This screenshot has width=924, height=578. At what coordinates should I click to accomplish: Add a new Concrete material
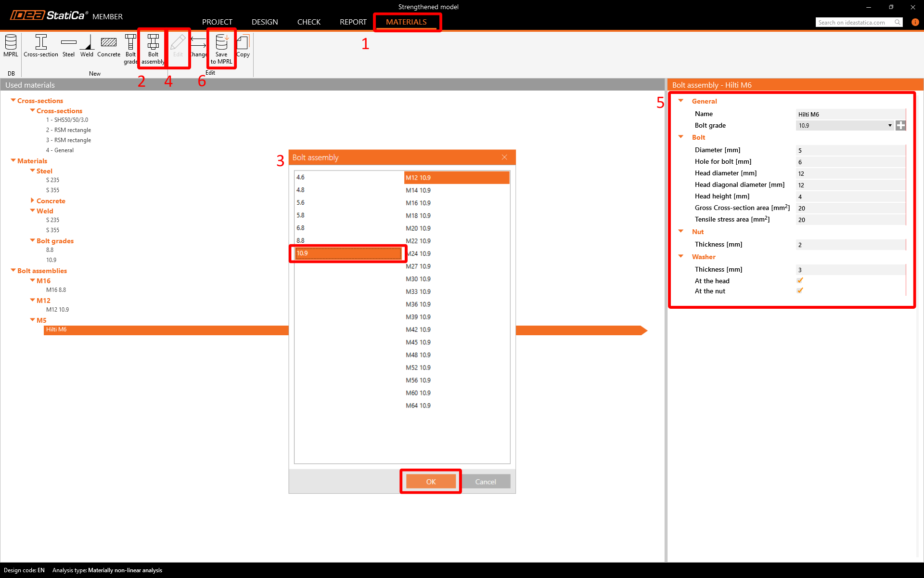(x=109, y=46)
